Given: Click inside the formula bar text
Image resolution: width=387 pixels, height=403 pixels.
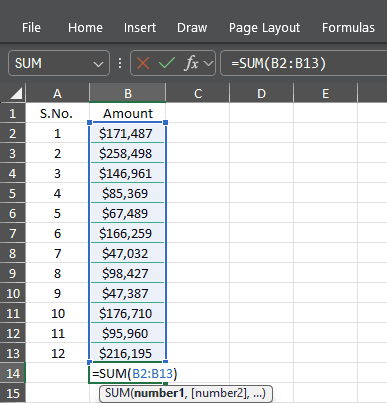Looking at the screenshot, I should tap(279, 63).
